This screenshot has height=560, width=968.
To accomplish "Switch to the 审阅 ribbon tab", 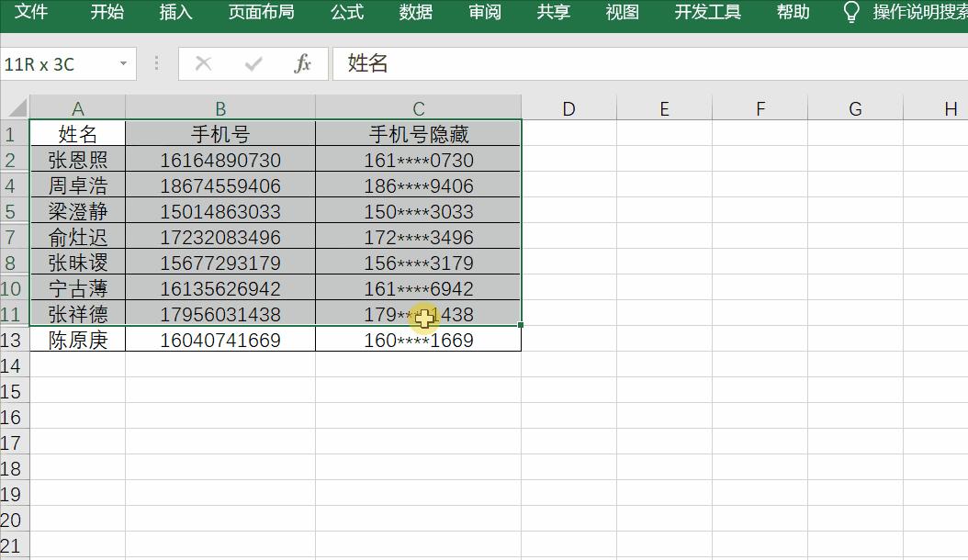I will pos(484,13).
